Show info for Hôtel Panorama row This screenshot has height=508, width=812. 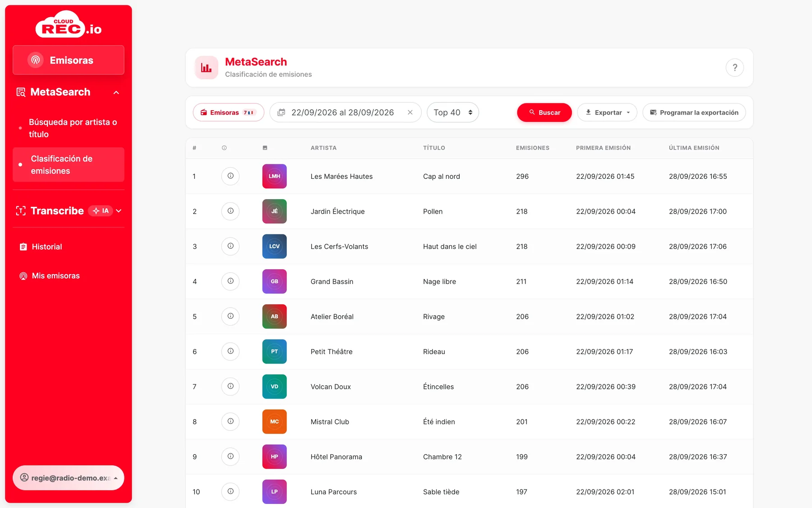230,457
